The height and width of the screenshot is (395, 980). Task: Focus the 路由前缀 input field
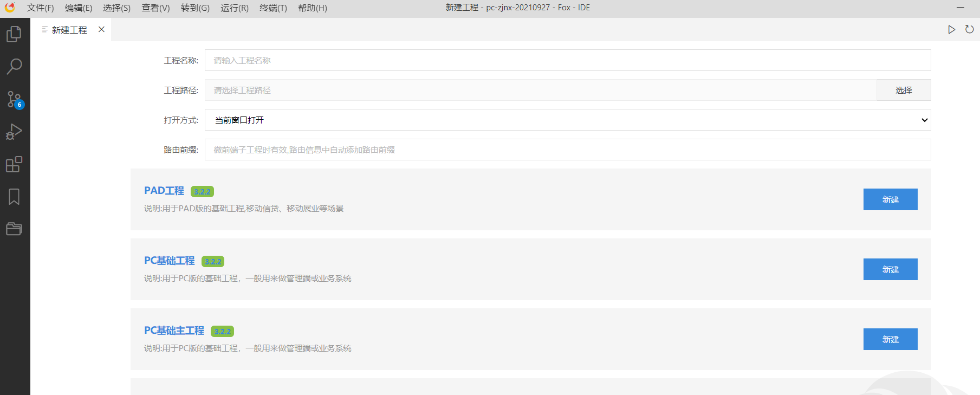567,150
